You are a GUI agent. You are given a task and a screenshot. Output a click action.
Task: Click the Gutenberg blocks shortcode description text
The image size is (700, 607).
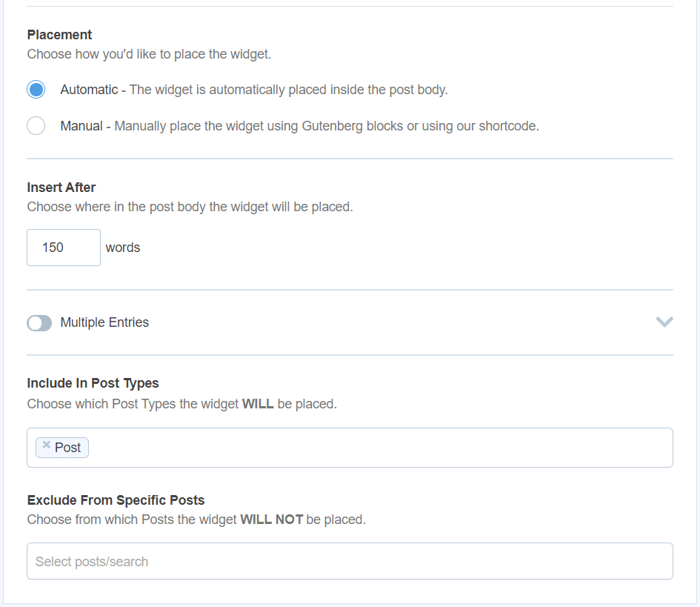(326, 126)
